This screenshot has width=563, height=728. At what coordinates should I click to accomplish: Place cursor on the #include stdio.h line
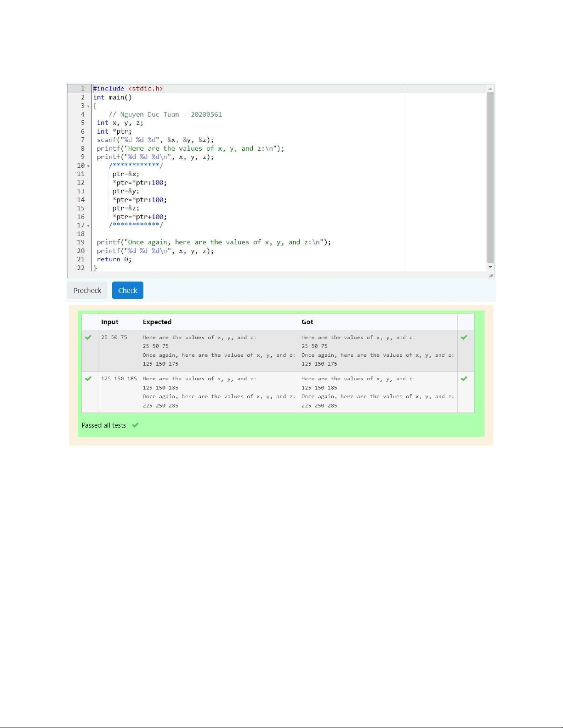128,89
